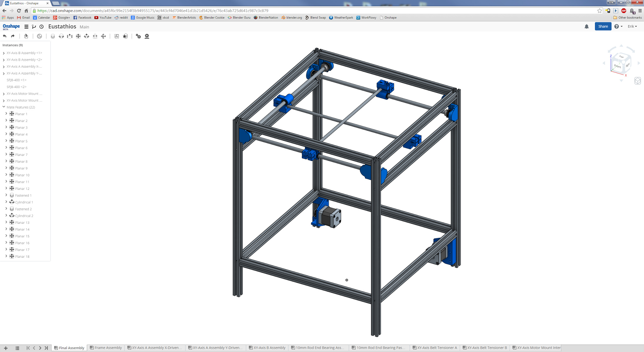Screen dimensions: 644x352
Task: Expand XY-Axis B Assembly <1> instance
Action: click(4, 53)
